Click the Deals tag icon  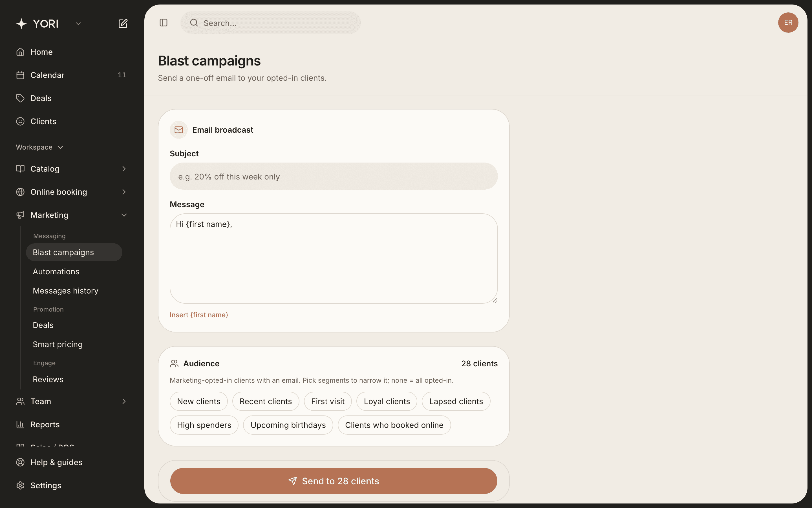(21, 98)
